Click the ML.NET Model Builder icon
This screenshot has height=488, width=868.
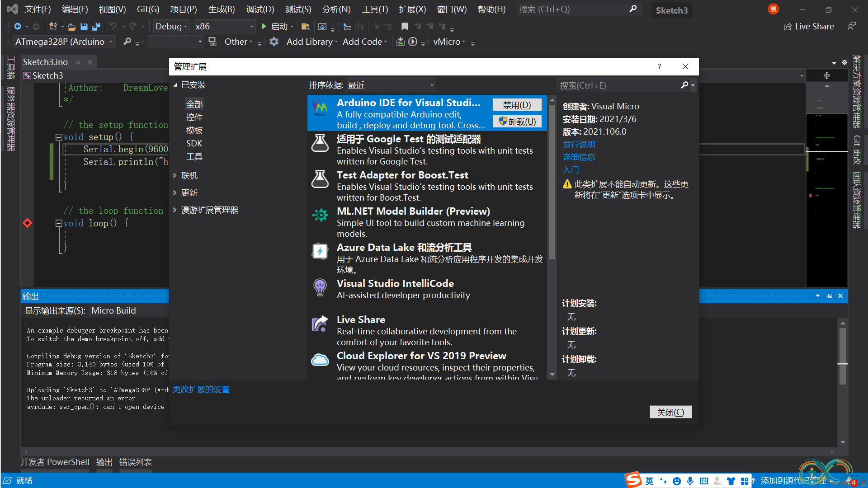pos(320,216)
